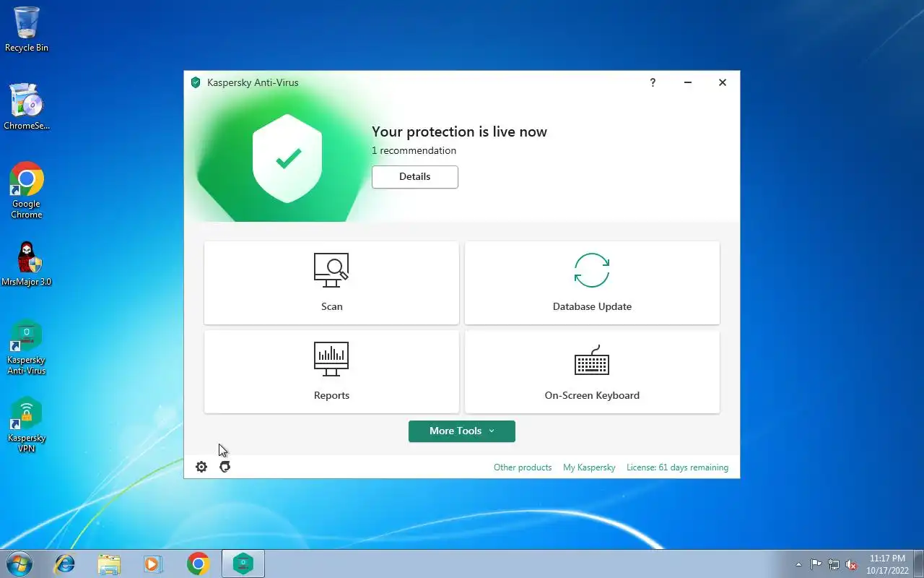Click License: 61 days remaining

(x=677, y=467)
